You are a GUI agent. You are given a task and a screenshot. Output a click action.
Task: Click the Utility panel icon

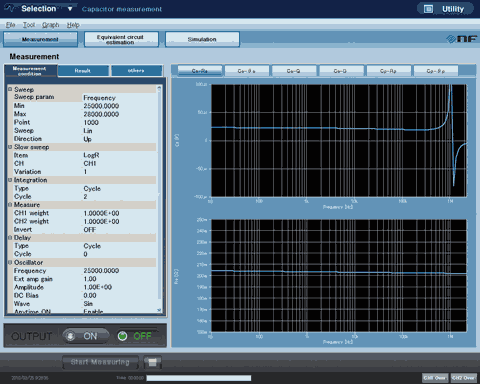pos(428,9)
